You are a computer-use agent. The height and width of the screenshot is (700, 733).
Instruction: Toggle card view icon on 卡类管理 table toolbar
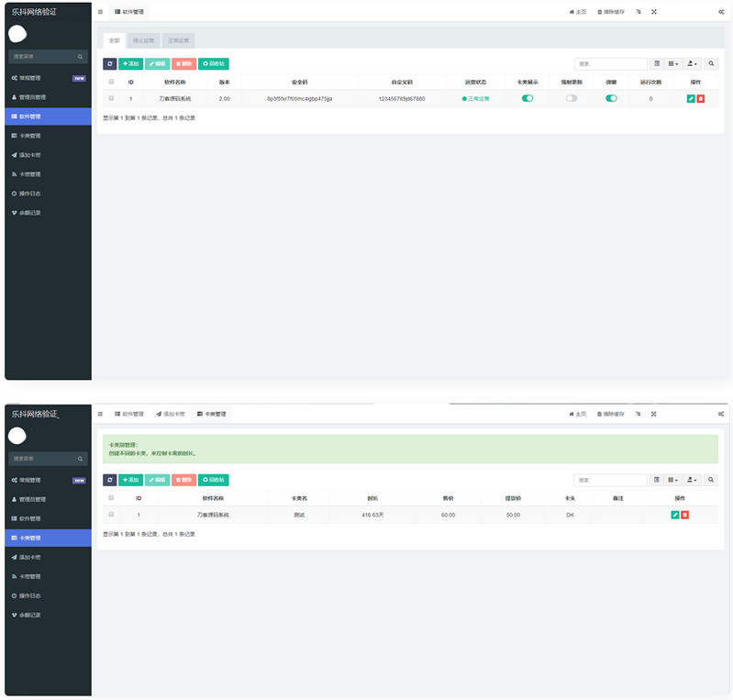(657, 480)
